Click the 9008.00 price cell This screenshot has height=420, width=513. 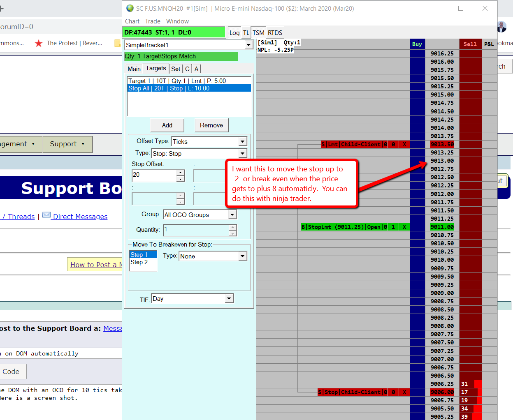coord(442,326)
